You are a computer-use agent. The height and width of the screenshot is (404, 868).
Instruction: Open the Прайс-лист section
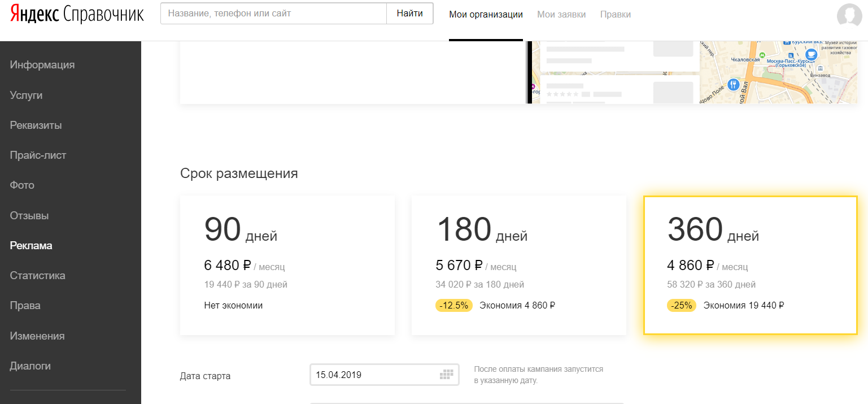38,155
